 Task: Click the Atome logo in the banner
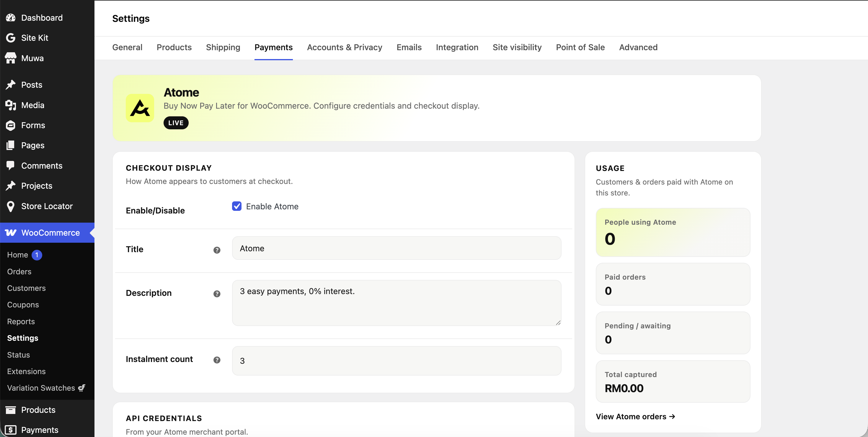coord(140,108)
